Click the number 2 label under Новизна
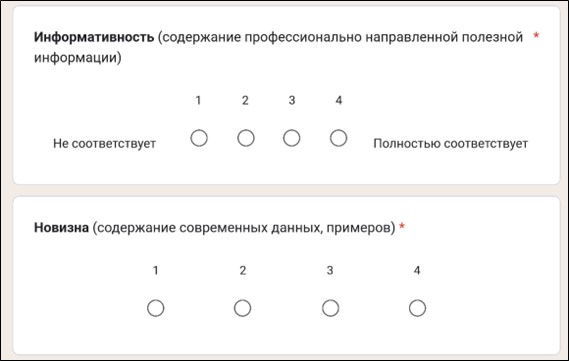The height and width of the screenshot is (361, 569). 243,270
